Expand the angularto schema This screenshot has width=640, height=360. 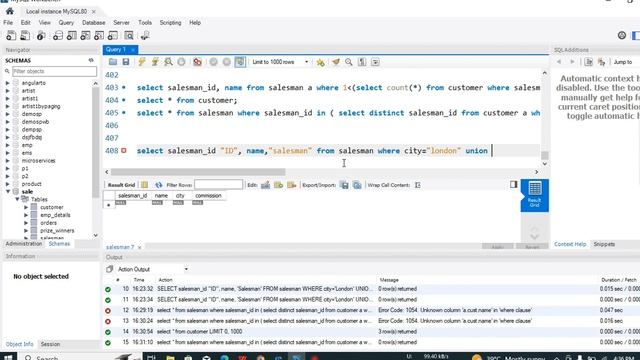click(7, 83)
